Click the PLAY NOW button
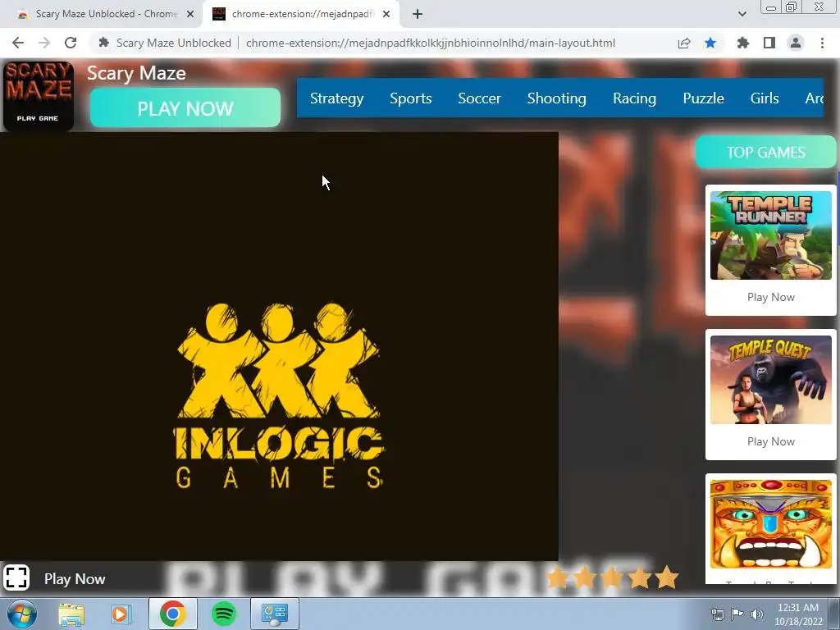The width and height of the screenshot is (840, 630). click(x=185, y=108)
